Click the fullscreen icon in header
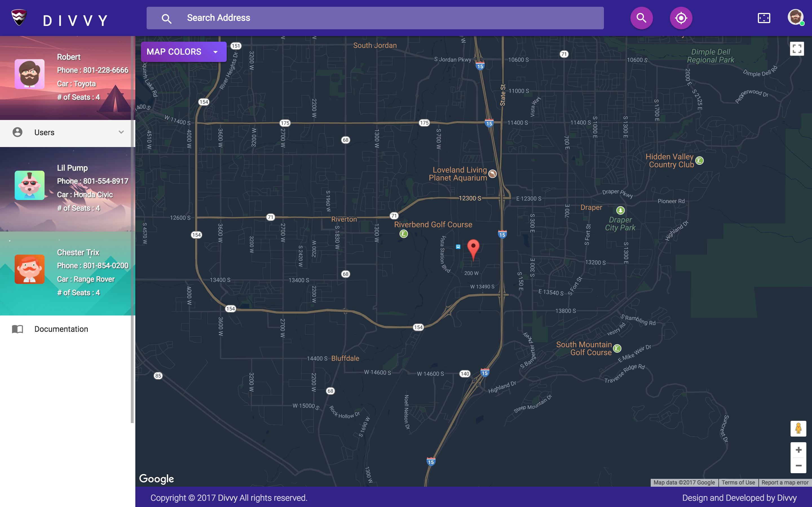Viewport: 812px width, 507px height. tap(764, 18)
